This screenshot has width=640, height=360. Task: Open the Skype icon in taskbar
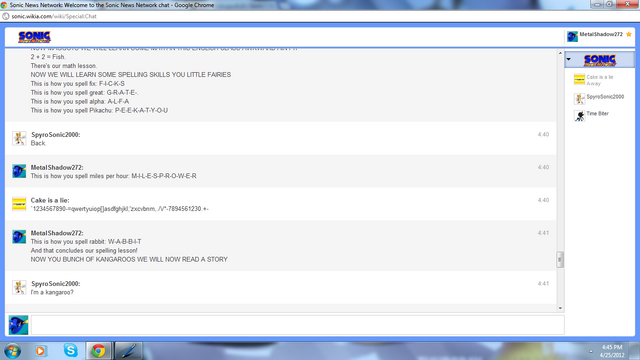point(70,350)
